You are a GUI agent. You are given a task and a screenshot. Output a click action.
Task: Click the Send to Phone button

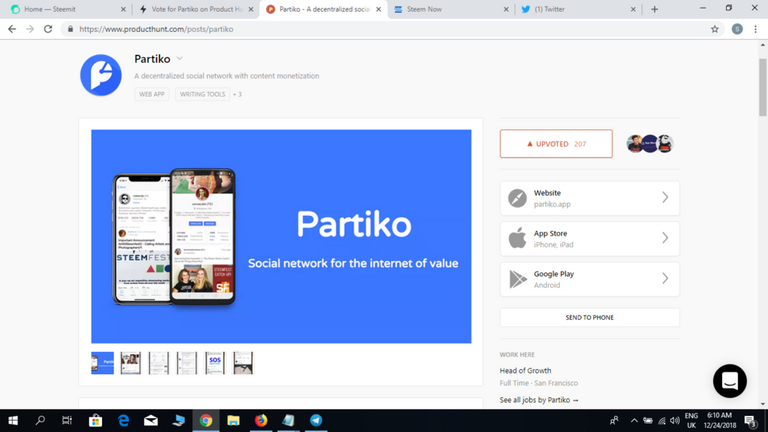[x=589, y=317]
